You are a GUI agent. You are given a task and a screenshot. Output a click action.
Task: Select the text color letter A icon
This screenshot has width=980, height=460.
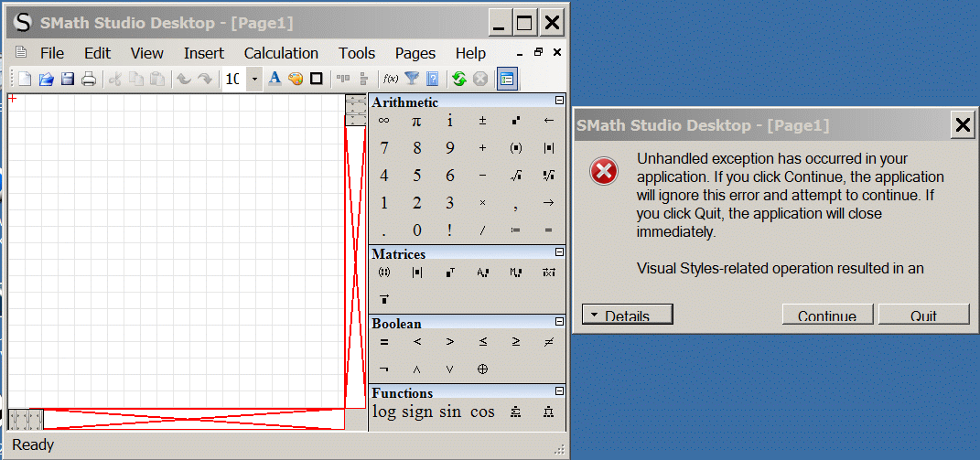point(274,80)
